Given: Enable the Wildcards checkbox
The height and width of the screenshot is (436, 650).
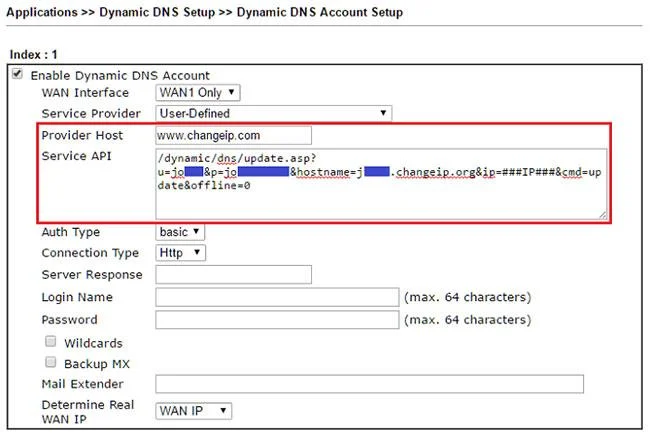Looking at the screenshot, I should 51,342.
